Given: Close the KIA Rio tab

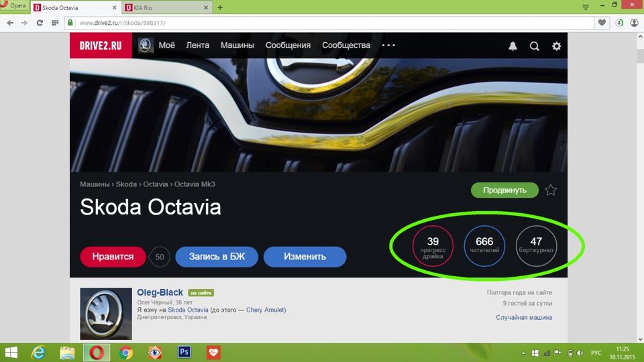Looking at the screenshot, I should [x=206, y=7].
